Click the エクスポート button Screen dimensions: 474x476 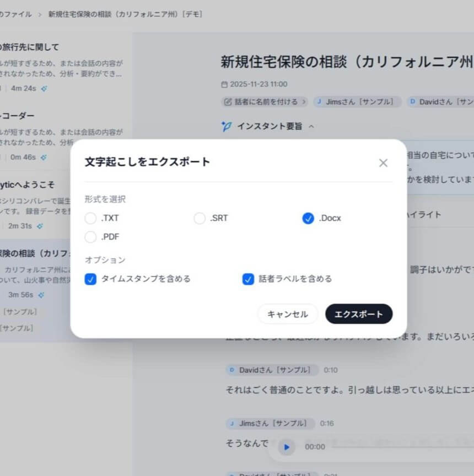tap(359, 314)
